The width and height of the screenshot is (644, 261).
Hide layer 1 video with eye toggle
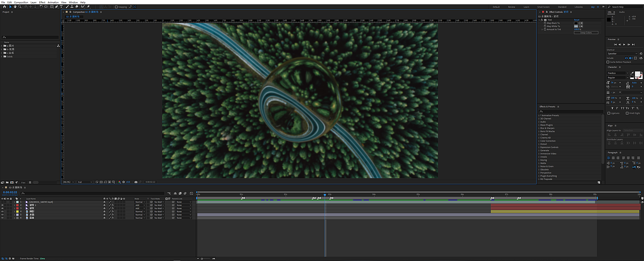click(3, 202)
